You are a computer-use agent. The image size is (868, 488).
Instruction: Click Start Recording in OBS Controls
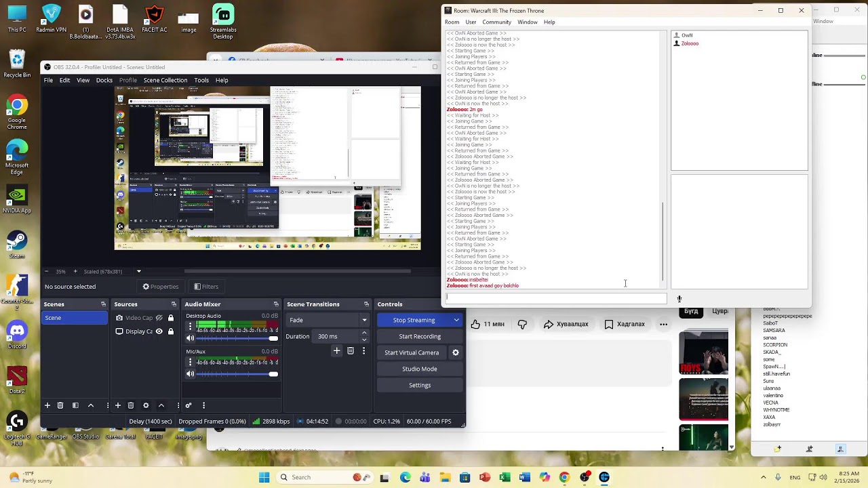tap(420, 336)
